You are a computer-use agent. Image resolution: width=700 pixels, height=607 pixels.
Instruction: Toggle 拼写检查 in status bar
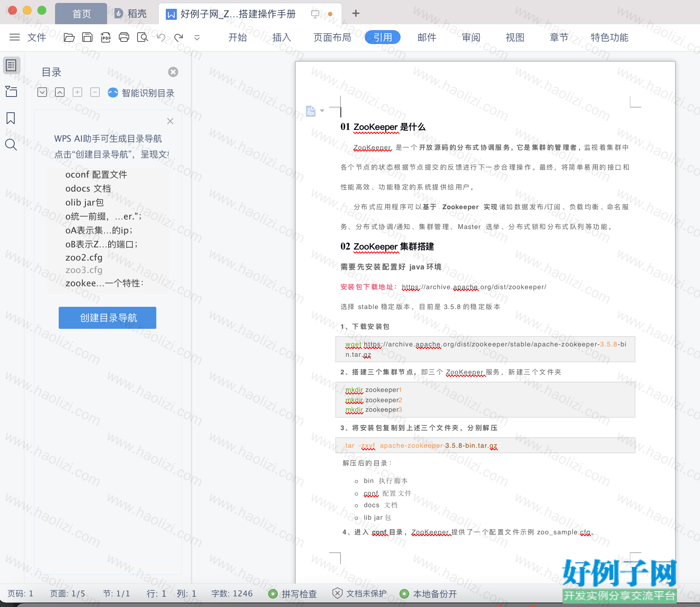(293, 594)
